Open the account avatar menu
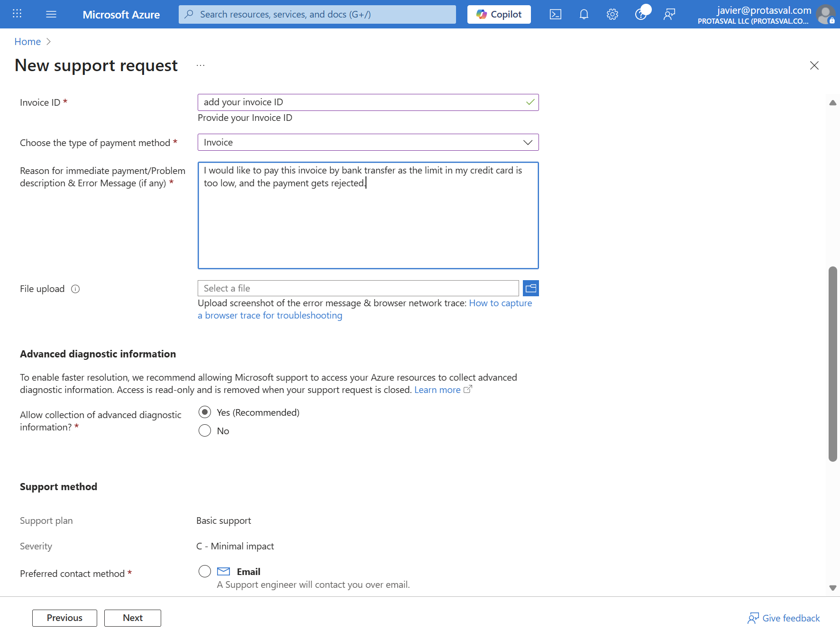The height and width of the screenshot is (639, 840). tap(826, 14)
